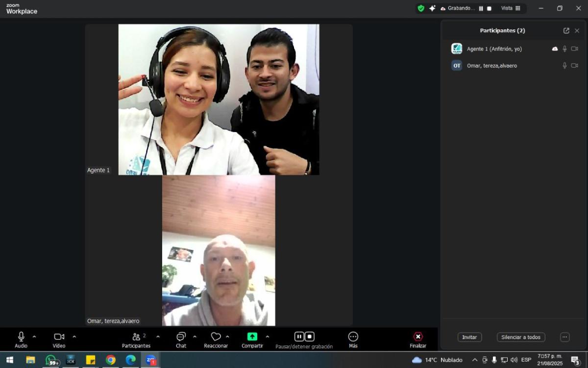This screenshot has width=588, height=368.
Task: Click the Silenciar a todos button
Action: pyautogui.click(x=520, y=338)
